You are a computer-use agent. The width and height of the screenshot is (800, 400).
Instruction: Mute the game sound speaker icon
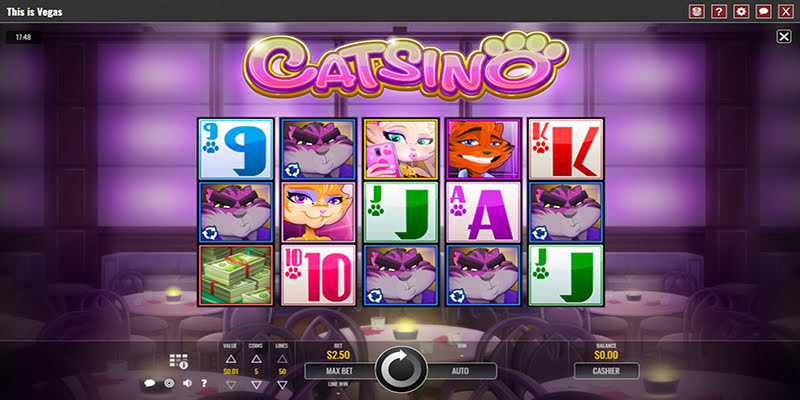coord(187,383)
